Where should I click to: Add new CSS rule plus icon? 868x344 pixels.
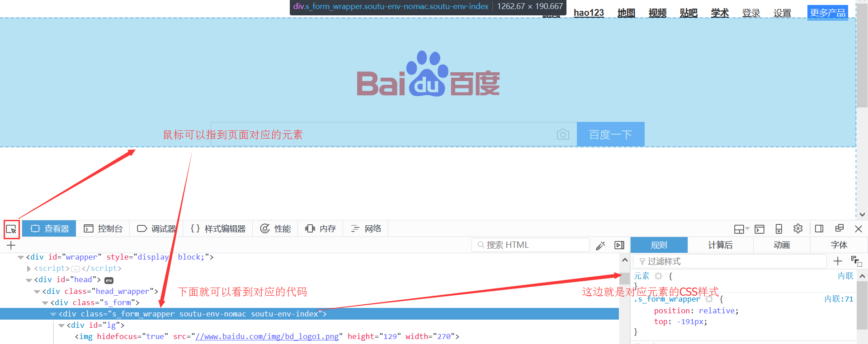[838, 261]
